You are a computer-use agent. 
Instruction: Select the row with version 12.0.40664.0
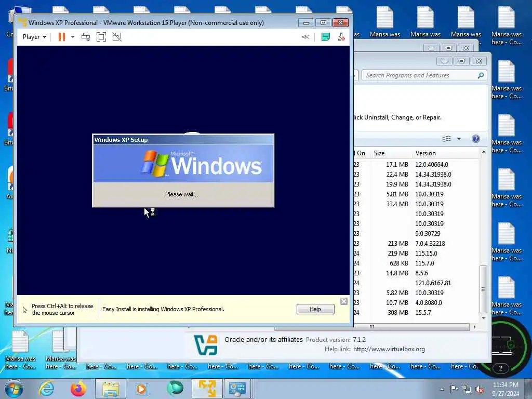[416, 165]
